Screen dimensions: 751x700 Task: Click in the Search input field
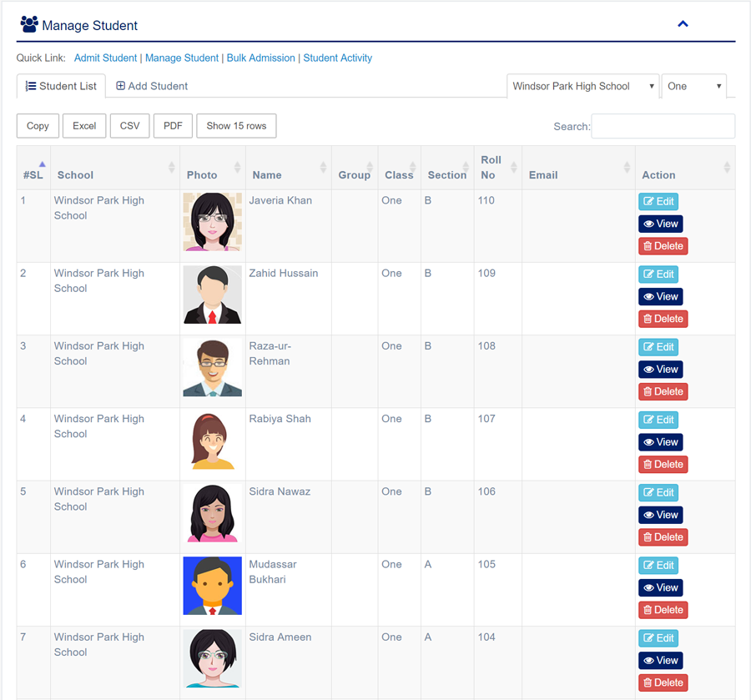663,126
